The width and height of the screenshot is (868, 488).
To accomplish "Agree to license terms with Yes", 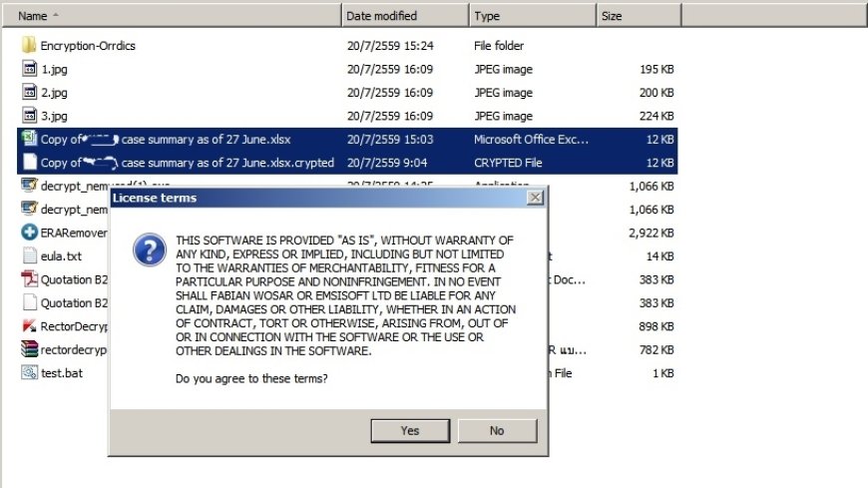I will (410, 430).
